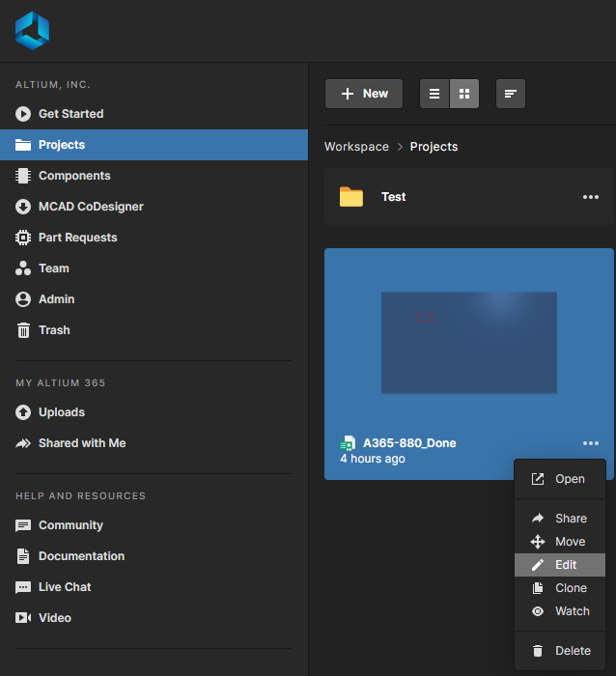Click the Get Started play icon

[23, 114]
